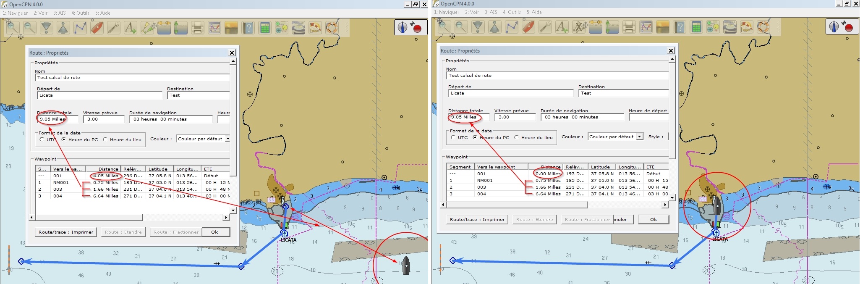Image resolution: width=868 pixels, height=284 pixels.
Task: Click 'Route : Etendre' button in left dialog
Action: click(123, 232)
